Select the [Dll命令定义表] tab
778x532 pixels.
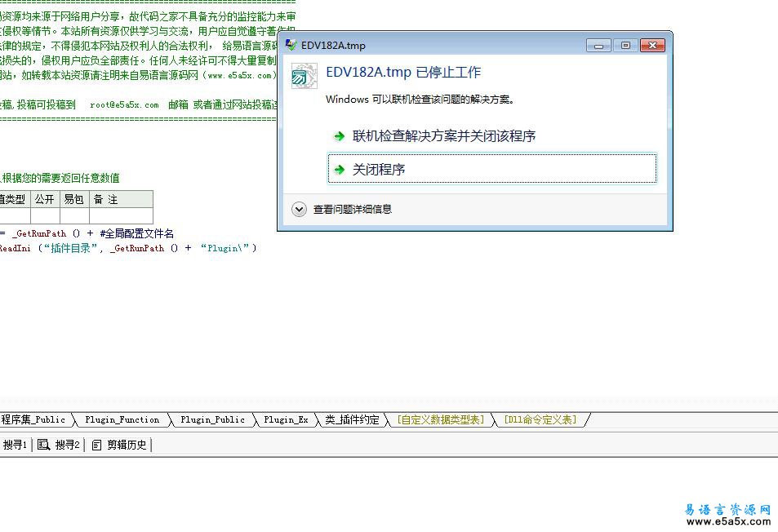(540, 420)
